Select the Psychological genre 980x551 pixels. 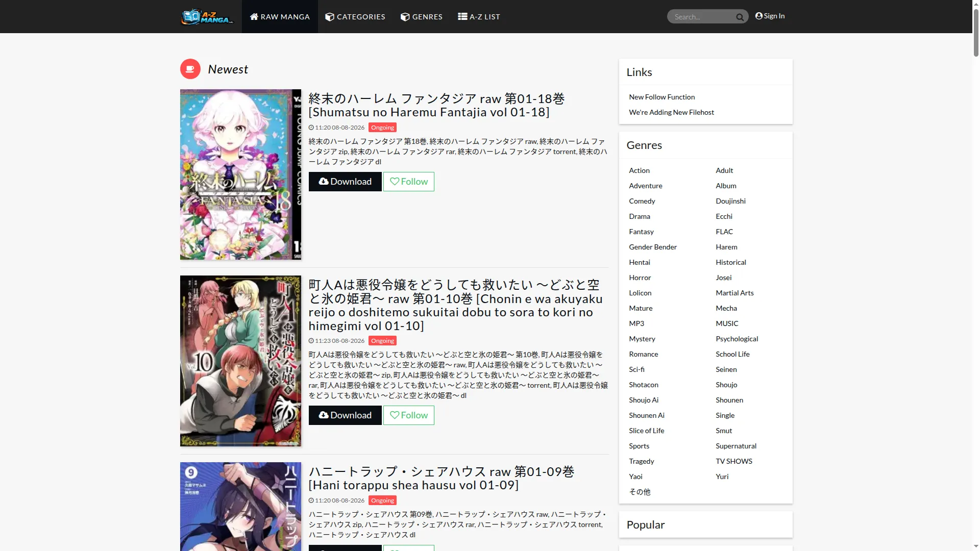(737, 339)
